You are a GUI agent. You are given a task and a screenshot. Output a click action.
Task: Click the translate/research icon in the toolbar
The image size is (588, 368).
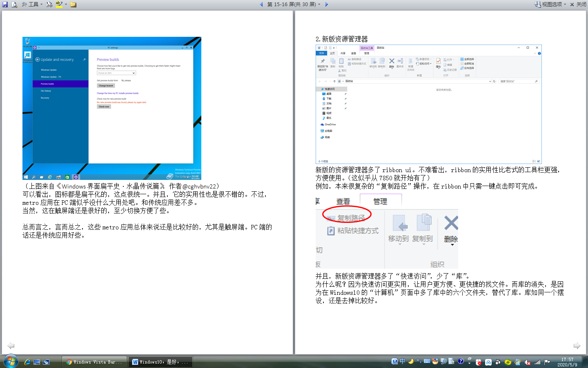click(x=49, y=4)
